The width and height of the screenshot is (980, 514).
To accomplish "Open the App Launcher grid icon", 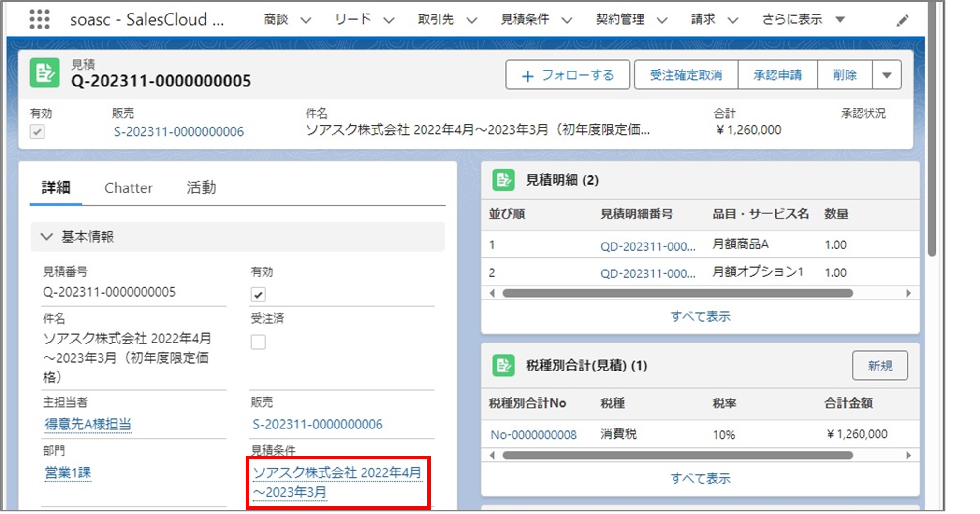I will pyautogui.click(x=40, y=19).
